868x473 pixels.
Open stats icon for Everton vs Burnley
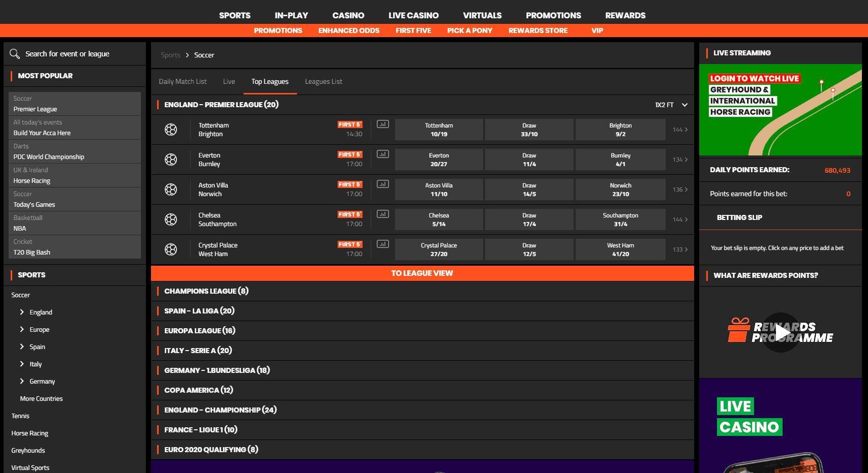pyautogui.click(x=383, y=154)
